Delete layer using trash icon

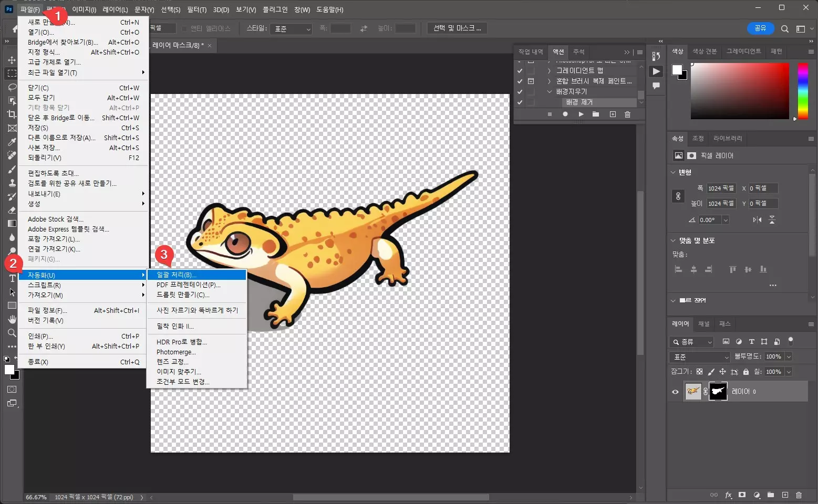799,495
